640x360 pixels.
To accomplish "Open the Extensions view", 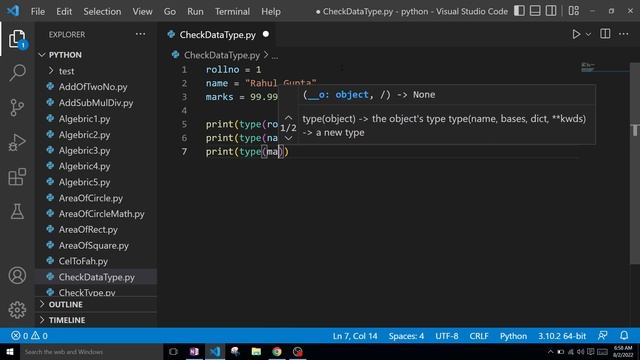I will [x=17, y=177].
